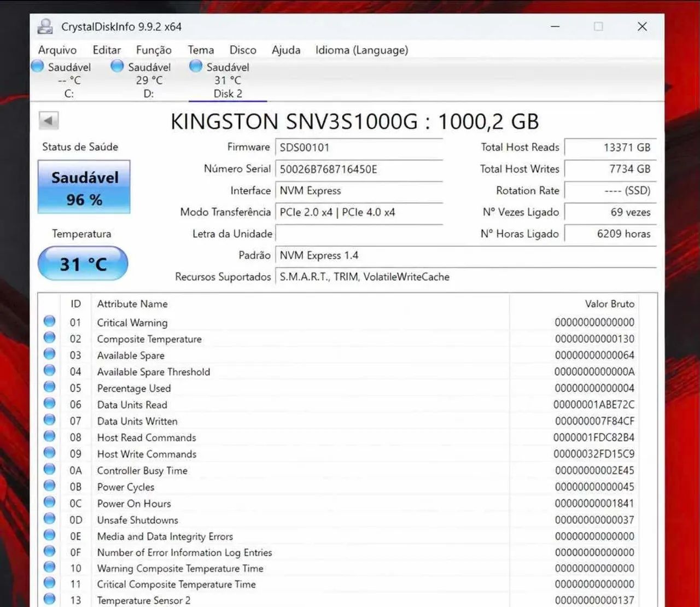This screenshot has width=700, height=607.
Task: Click the Total Host Reads value 13371 GB
Action: point(610,148)
